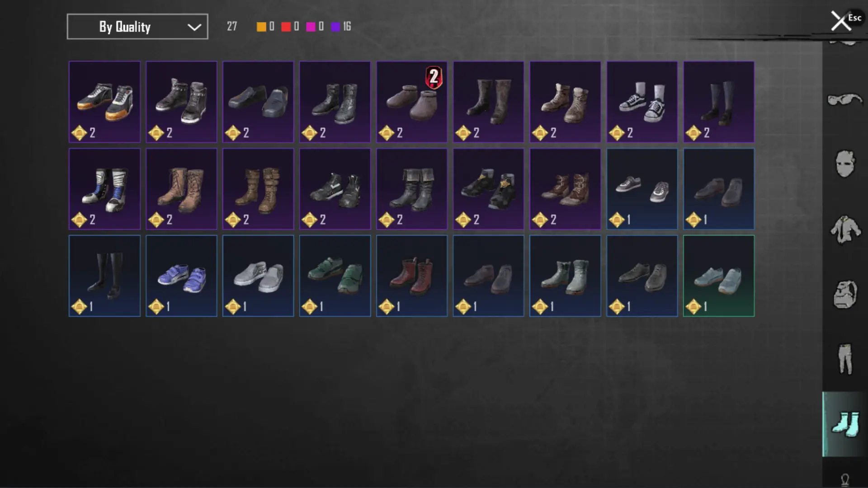
Task: Filter by purple quality swatch showing 16
Action: click(335, 27)
